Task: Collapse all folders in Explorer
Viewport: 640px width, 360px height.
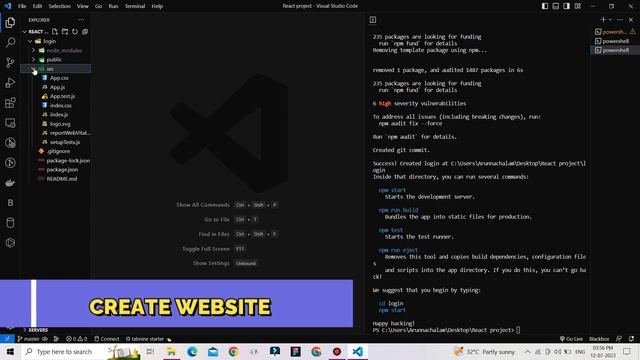Action: click(85, 31)
